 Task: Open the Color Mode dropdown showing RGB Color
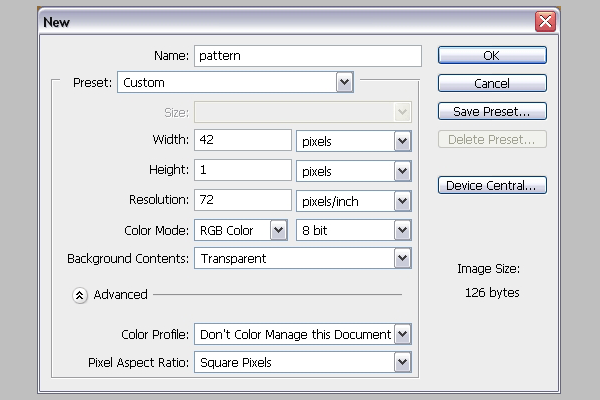point(241,230)
